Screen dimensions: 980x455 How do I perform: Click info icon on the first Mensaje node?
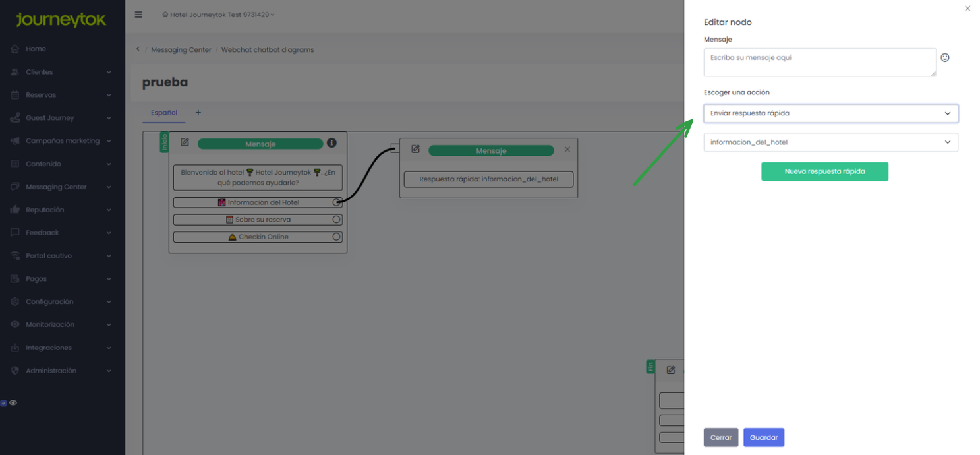pyautogui.click(x=331, y=143)
